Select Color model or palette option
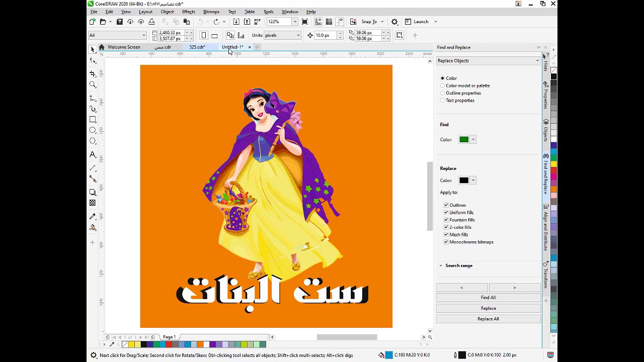The width and height of the screenshot is (644, 362). (442, 85)
